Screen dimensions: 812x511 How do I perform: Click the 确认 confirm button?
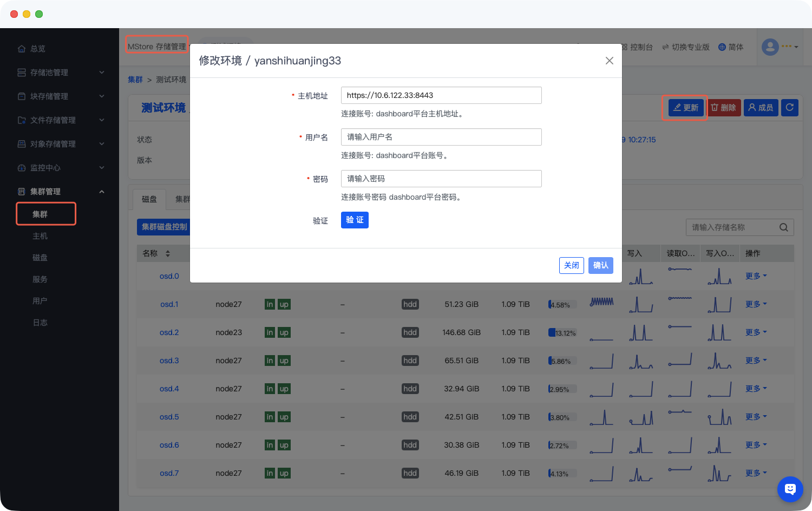coord(600,265)
